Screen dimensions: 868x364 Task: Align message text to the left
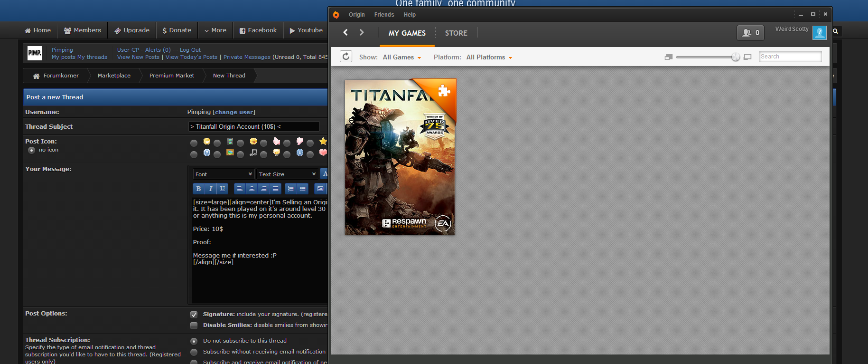pyautogui.click(x=240, y=189)
